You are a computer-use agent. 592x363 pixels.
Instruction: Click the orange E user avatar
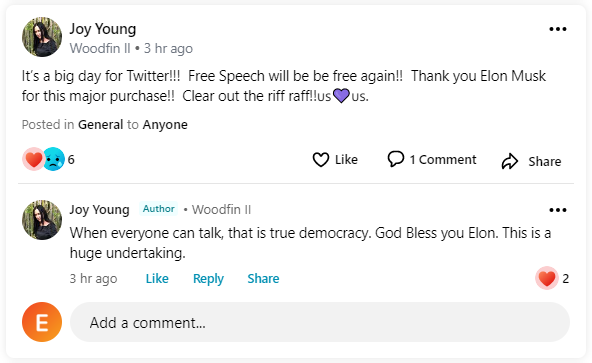42,322
